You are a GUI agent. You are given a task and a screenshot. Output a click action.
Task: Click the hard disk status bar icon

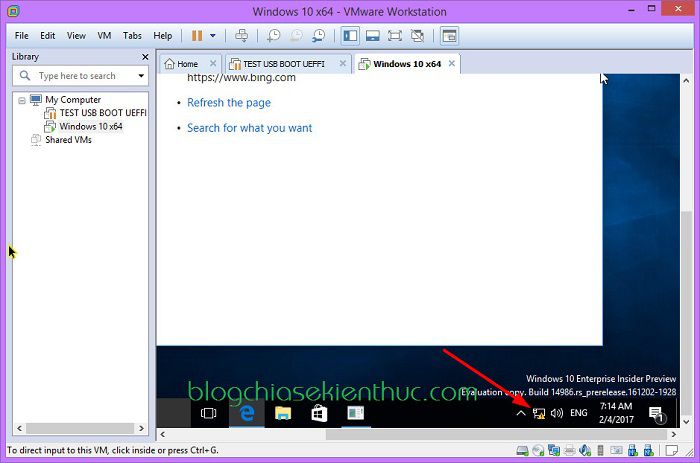click(522, 450)
